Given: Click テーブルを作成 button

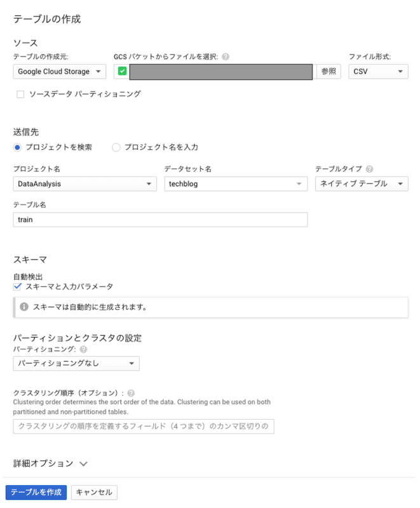Looking at the screenshot, I should 36,492.
